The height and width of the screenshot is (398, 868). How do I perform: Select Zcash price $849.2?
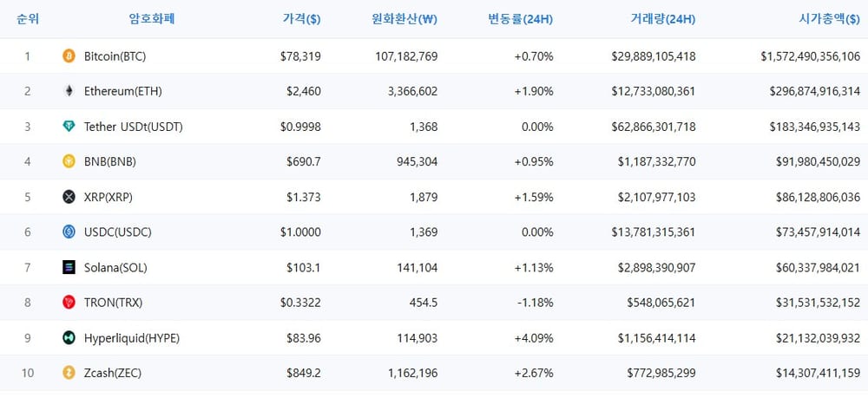(303, 373)
